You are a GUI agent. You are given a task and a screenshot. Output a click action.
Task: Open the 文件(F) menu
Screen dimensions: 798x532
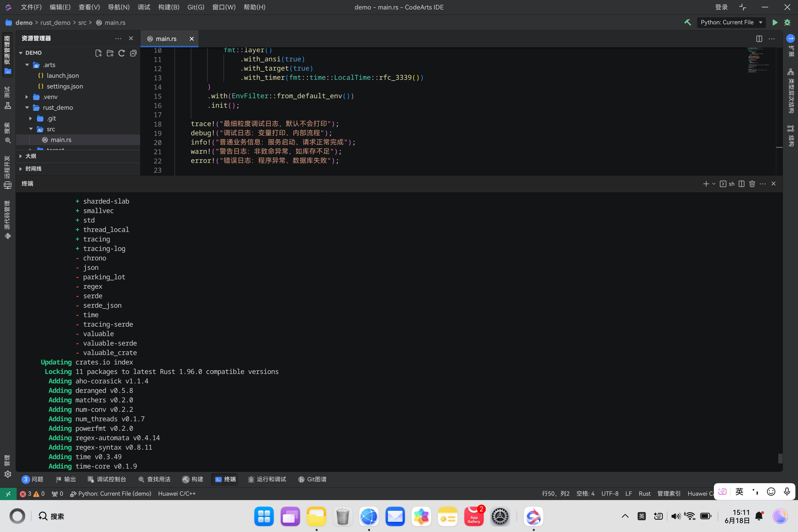[x=31, y=7]
